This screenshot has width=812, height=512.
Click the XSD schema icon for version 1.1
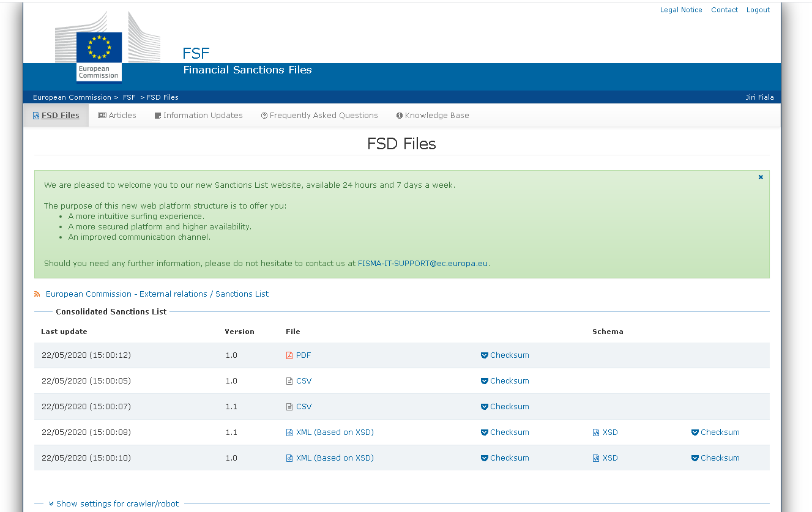pyautogui.click(x=596, y=432)
